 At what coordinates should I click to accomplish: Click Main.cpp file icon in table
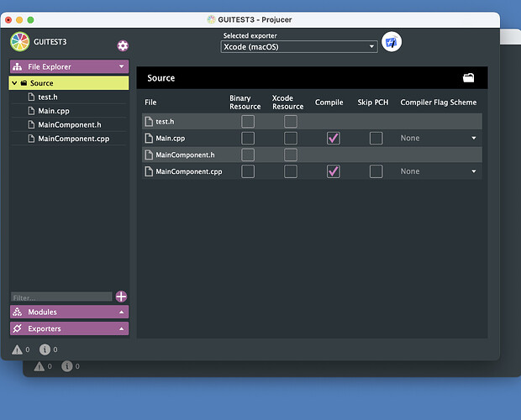tap(149, 138)
